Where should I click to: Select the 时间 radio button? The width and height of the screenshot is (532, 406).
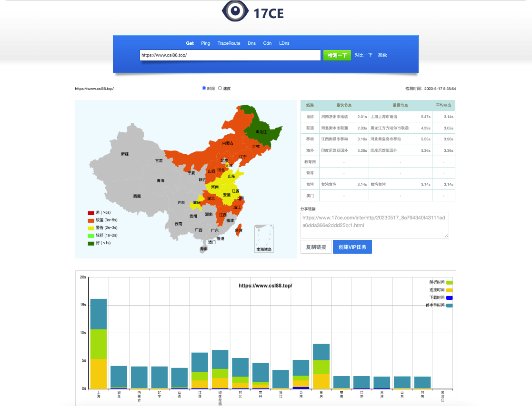click(x=204, y=88)
